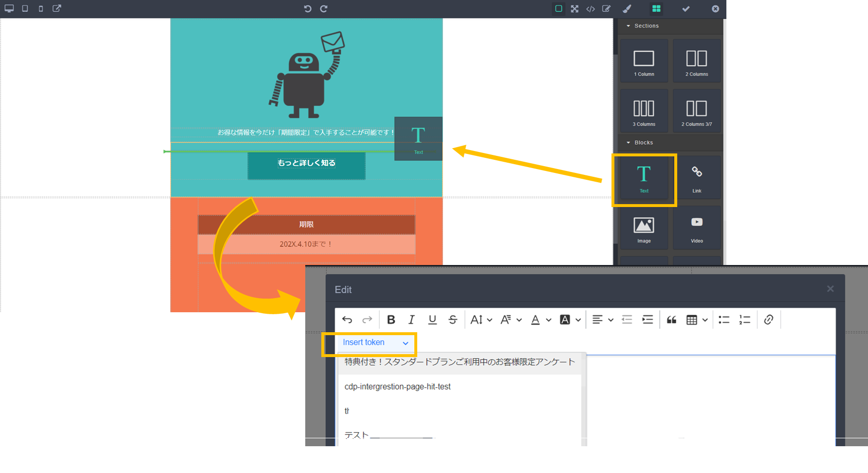Insert a bulleted list

point(724,320)
